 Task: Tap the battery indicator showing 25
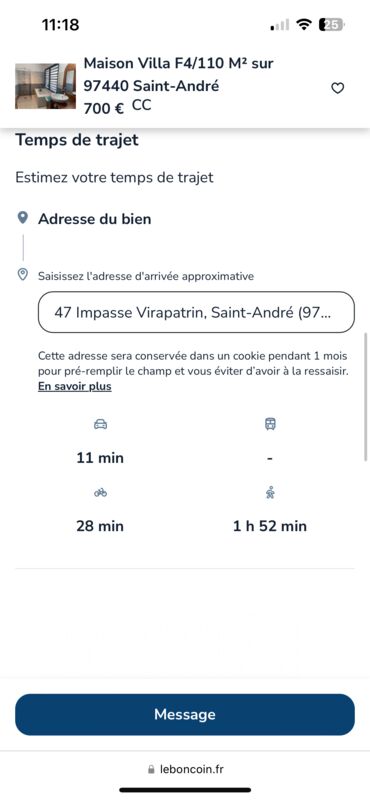pyautogui.click(x=332, y=24)
